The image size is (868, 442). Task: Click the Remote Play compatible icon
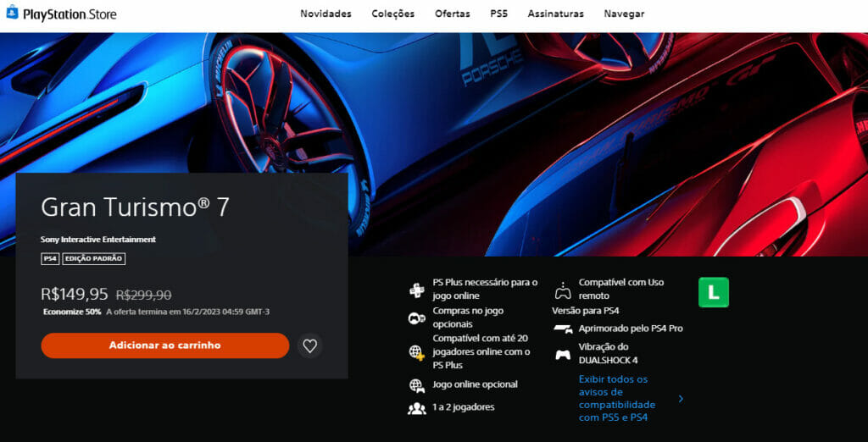[x=563, y=290]
